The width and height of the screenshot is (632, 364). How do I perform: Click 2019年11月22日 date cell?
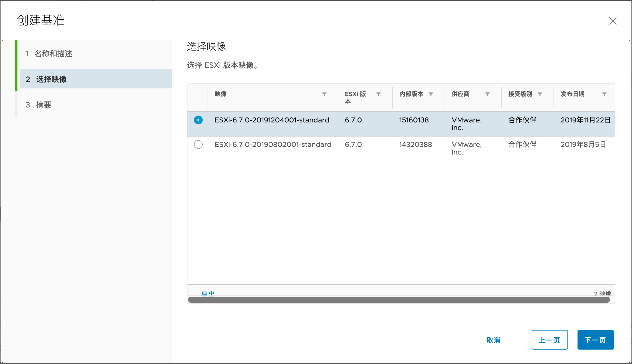pos(585,120)
